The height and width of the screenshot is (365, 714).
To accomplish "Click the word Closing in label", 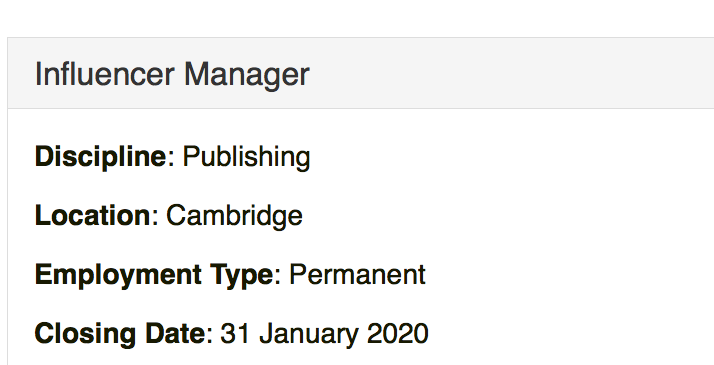I will 85,334.
